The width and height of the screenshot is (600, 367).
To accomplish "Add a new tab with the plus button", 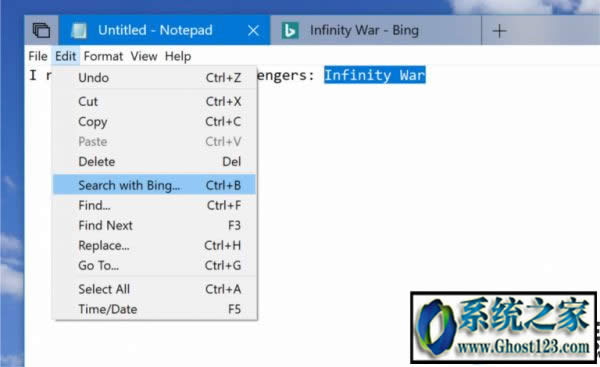I will 499,31.
